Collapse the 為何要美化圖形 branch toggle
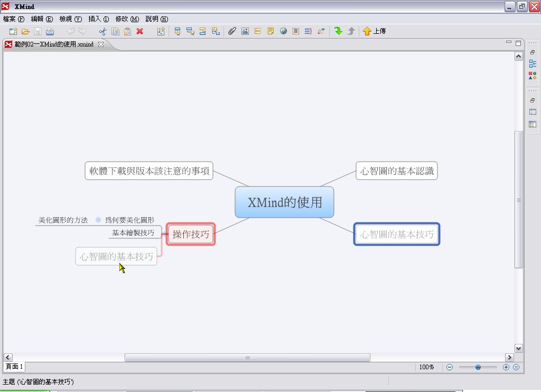The width and height of the screenshot is (541, 392). tap(98, 220)
